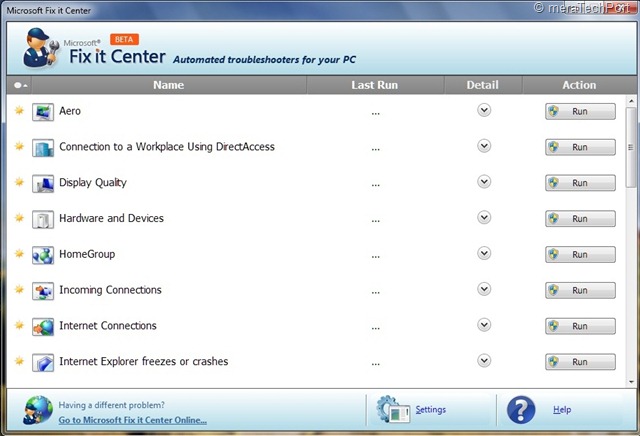Click the blue Help question mark icon

click(x=521, y=409)
